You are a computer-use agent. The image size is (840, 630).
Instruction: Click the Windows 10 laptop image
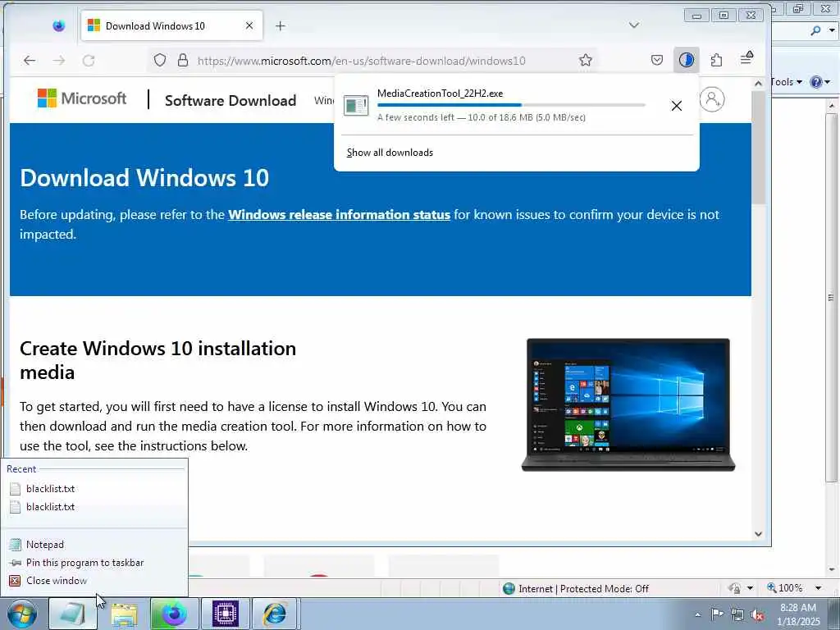point(628,405)
